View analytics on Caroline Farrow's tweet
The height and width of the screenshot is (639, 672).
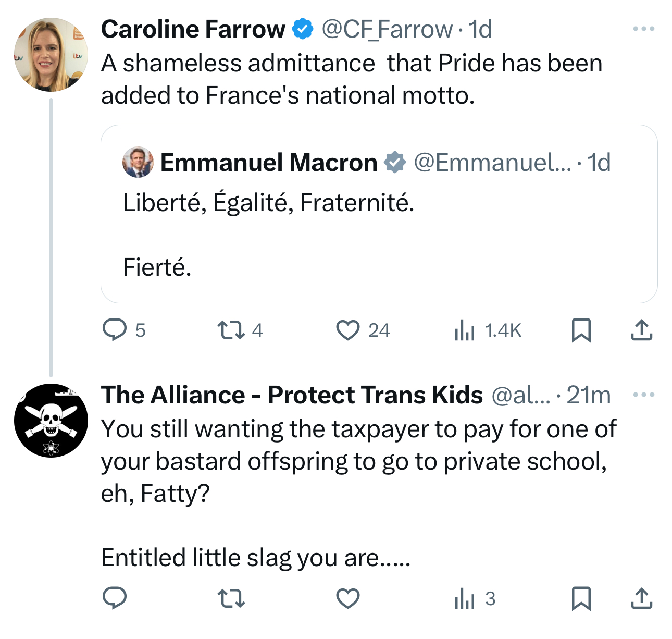point(465,330)
